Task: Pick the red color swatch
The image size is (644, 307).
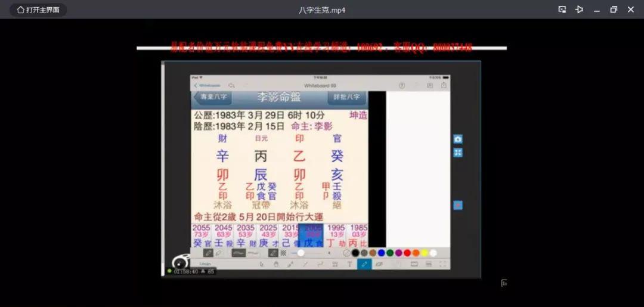Action: pyautogui.click(x=407, y=253)
